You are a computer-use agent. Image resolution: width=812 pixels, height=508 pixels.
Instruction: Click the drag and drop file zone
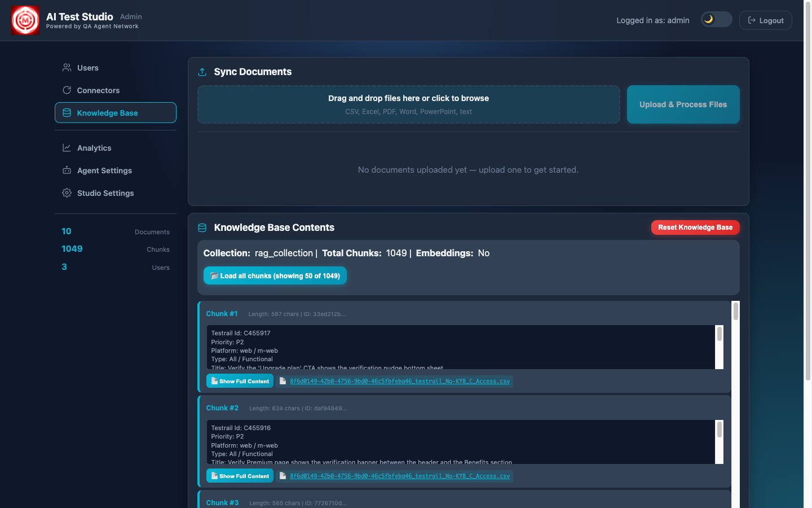(x=409, y=104)
